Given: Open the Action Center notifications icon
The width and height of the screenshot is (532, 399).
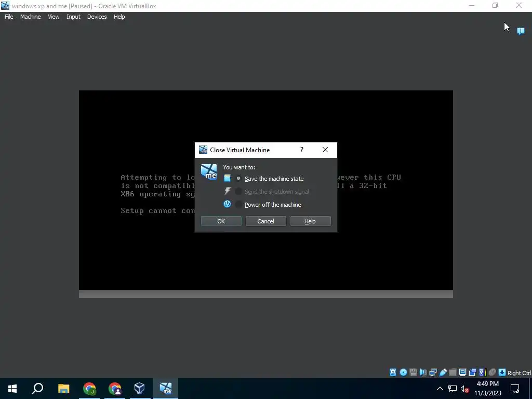Looking at the screenshot, I should coord(515,389).
